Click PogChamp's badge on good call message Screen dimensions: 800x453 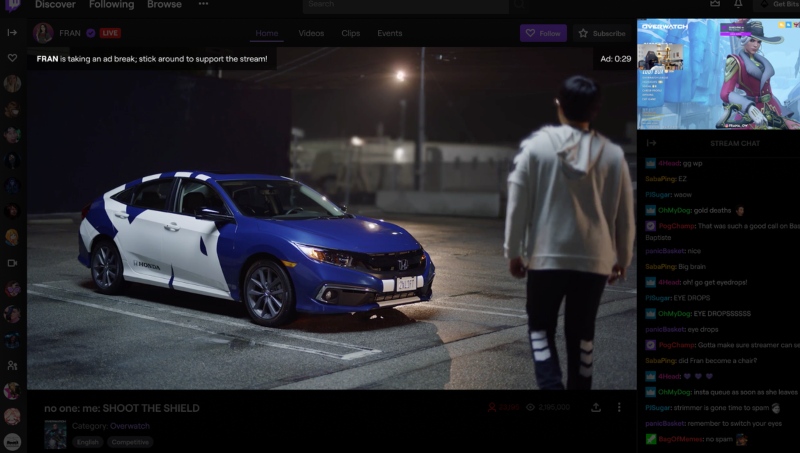[x=651, y=225]
